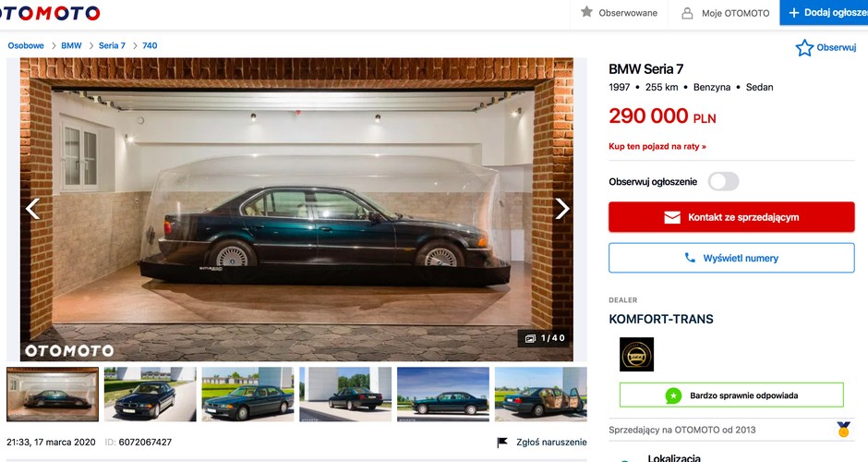Viewport: 868px width, 462px height.
Task: Click the Obserwuj star icon
Action: (804, 48)
